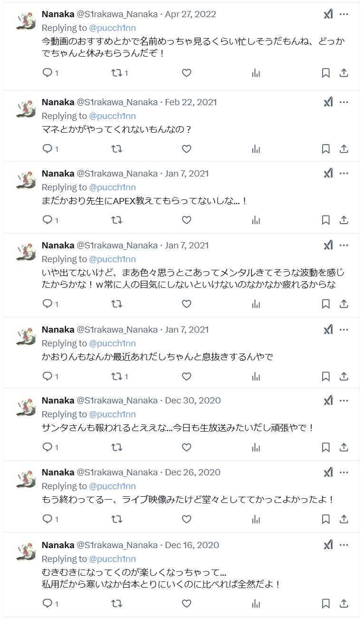View analytics of the APEX tweet
The width and height of the screenshot is (364, 620).
point(256,220)
